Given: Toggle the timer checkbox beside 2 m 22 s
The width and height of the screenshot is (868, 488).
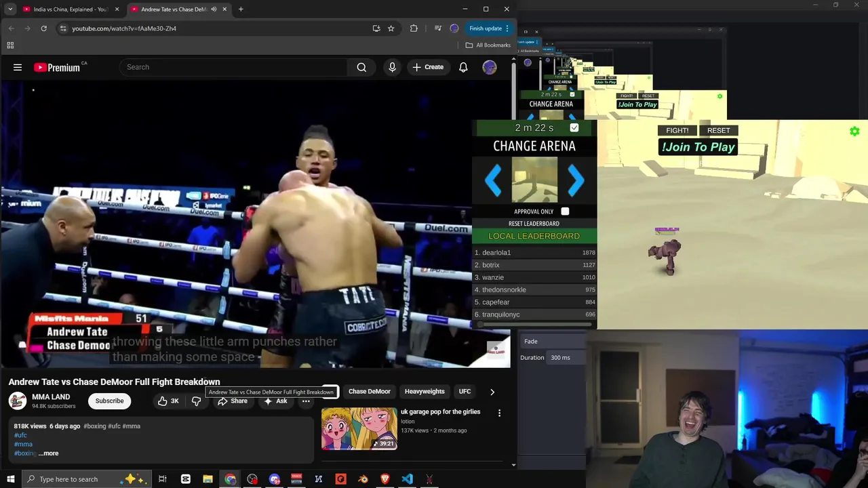Looking at the screenshot, I should (574, 127).
